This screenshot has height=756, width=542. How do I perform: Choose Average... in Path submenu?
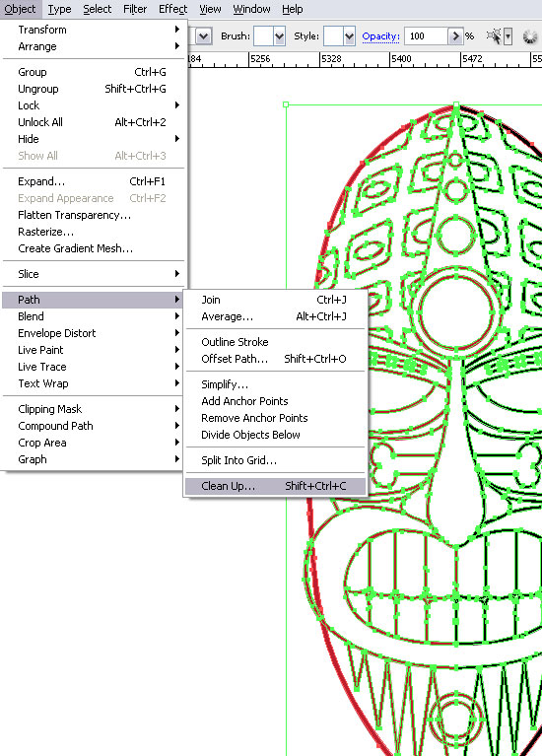[x=275, y=316]
